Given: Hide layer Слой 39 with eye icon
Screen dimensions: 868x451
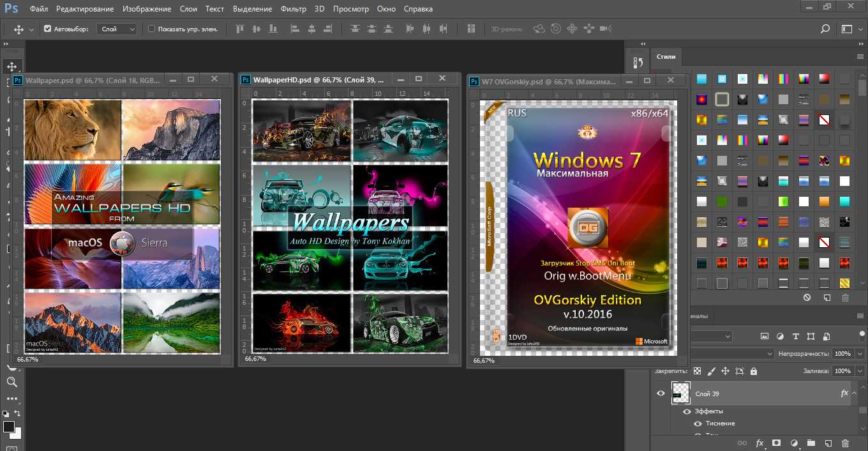Looking at the screenshot, I should [661, 394].
